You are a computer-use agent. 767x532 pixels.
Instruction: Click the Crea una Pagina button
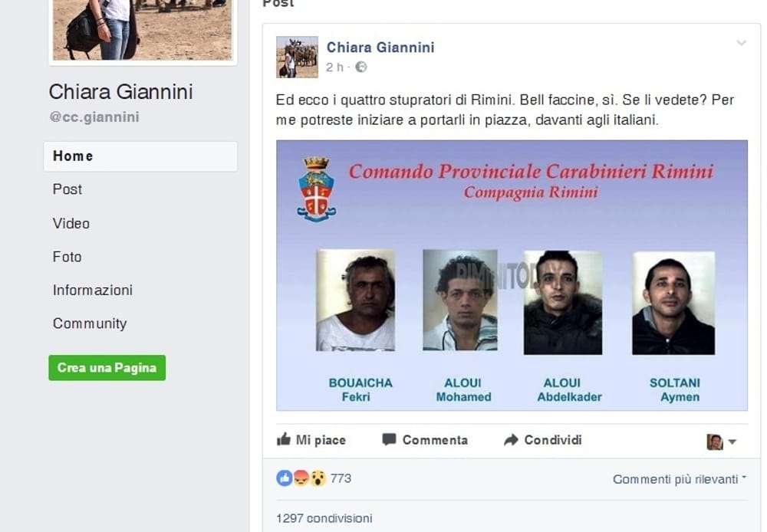click(107, 368)
